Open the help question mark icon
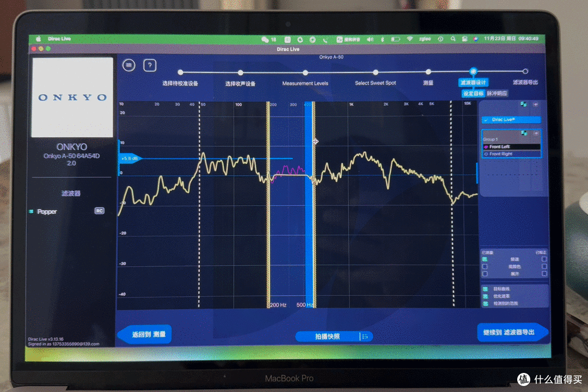 coord(150,66)
